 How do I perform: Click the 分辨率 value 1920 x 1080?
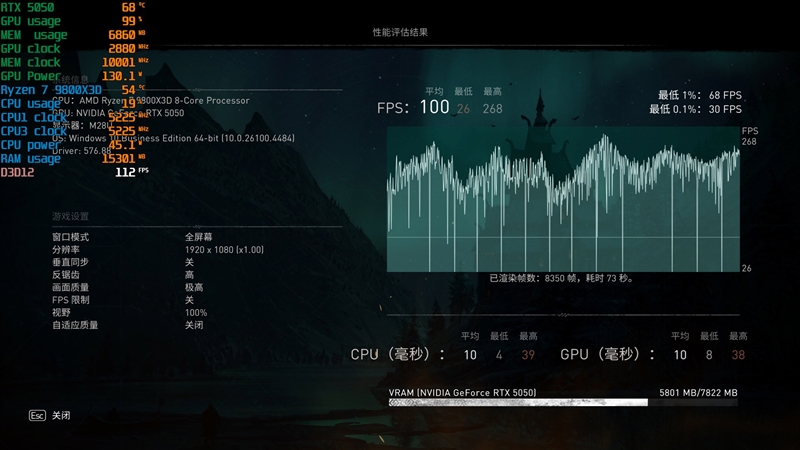tap(224, 249)
